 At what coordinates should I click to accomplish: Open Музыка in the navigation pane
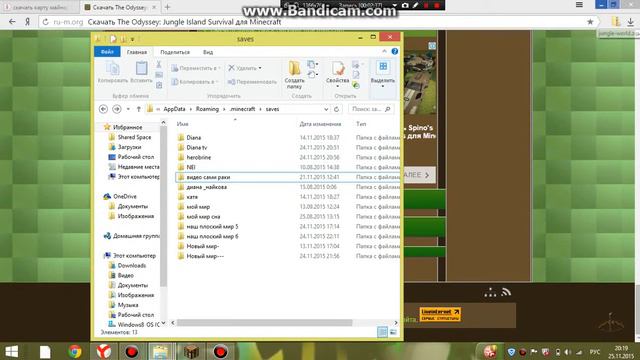128,305
